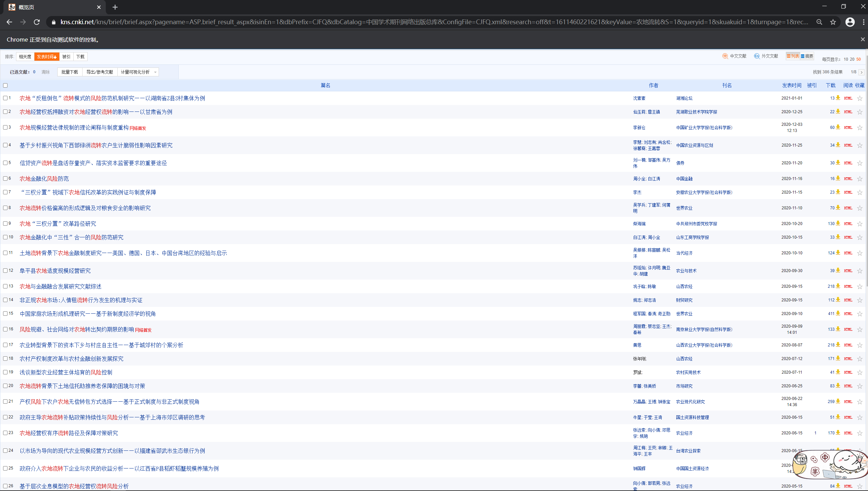Click download arrow icon for article 1
The width and height of the screenshot is (868, 491).
pos(838,98)
